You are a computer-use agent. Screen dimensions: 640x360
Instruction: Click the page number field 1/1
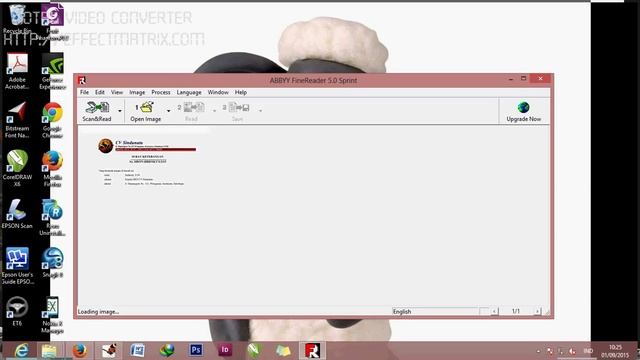516,311
